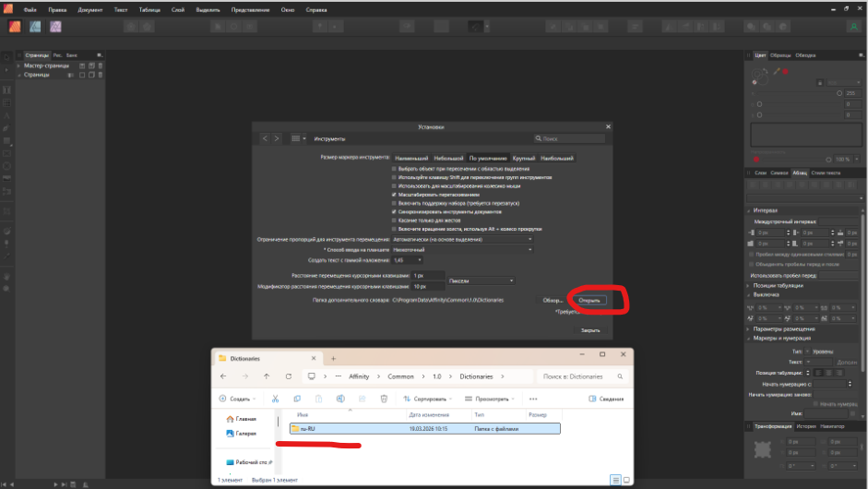Click the PC icon in Explorer address bar
This screenshot has width=868, height=489.
click(x=312, y=376)
